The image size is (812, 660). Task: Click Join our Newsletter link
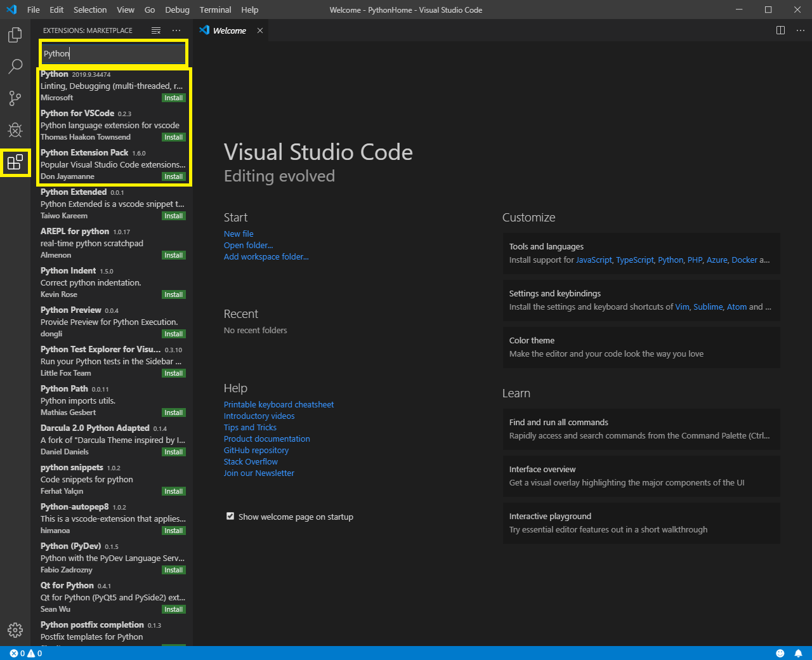[x=259, y=473]
